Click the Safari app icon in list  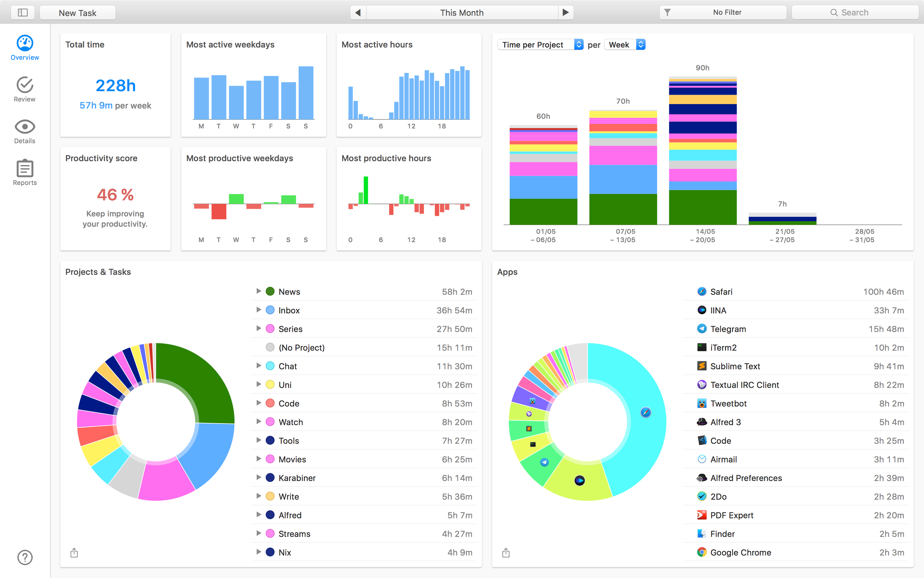coord(702,292)
